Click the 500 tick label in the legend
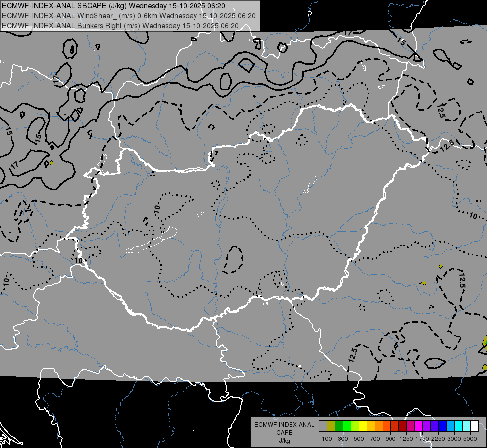The image size is (487, 448). coord(359,439)
